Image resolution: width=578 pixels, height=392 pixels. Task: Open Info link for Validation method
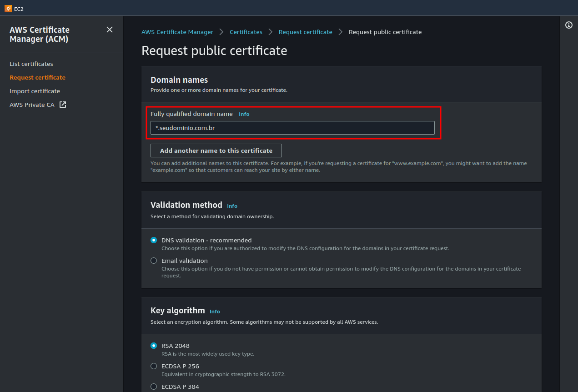point(232,206)
